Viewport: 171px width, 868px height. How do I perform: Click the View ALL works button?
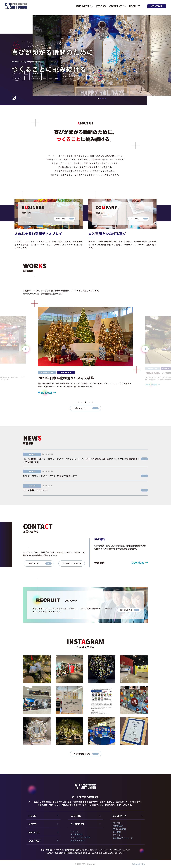(85, 408)
